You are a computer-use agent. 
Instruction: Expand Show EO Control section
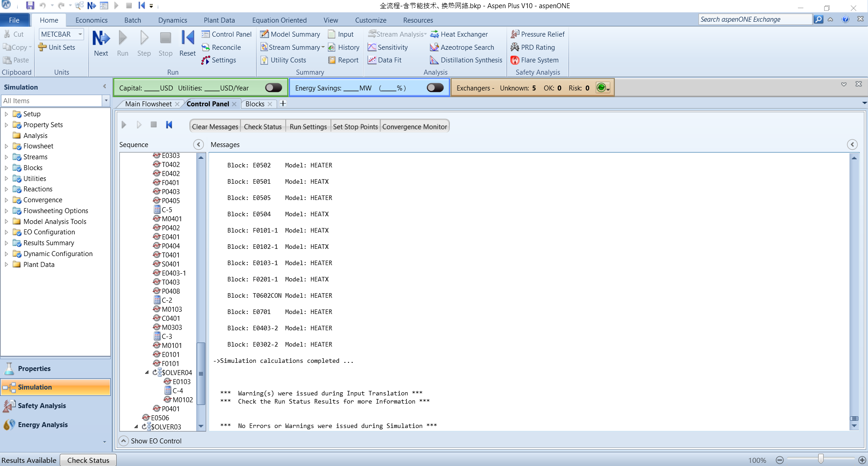click(123, 441)
